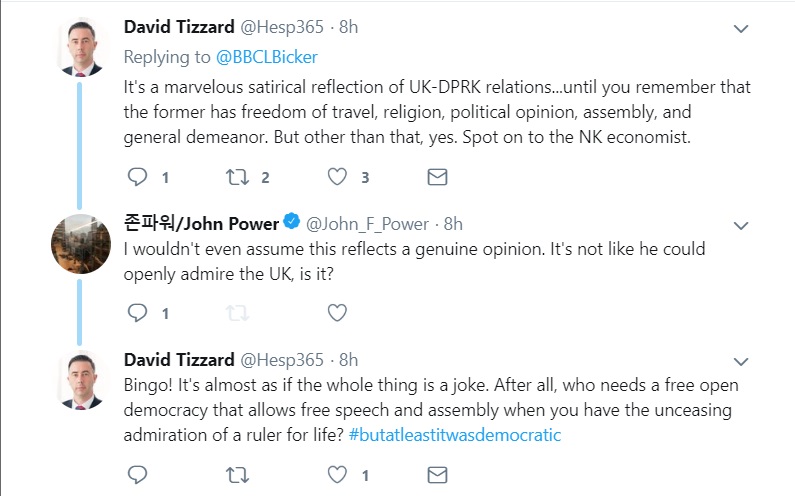Viewport: 795px width, 496px height.
Task: Retweet David Tizzard's first tweet
Action: (x=237, y=177)
